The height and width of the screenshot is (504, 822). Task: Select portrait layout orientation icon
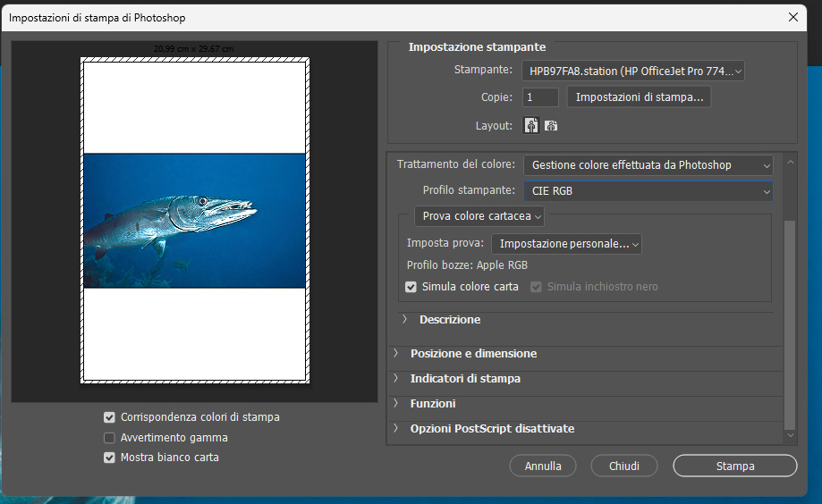531,126
